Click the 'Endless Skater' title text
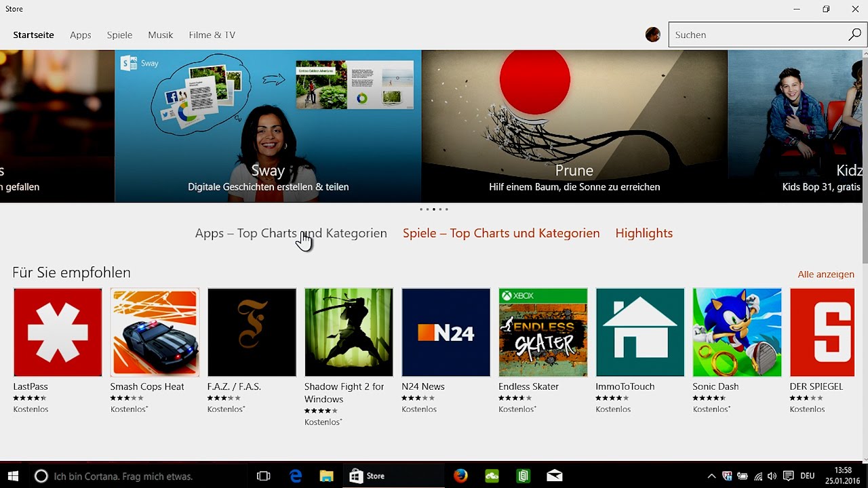 pos(529,386)
